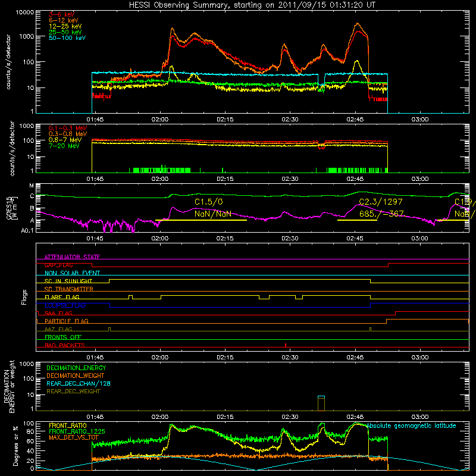Click the 0.8-7 MeV legend entry

[x=65, y=140]
